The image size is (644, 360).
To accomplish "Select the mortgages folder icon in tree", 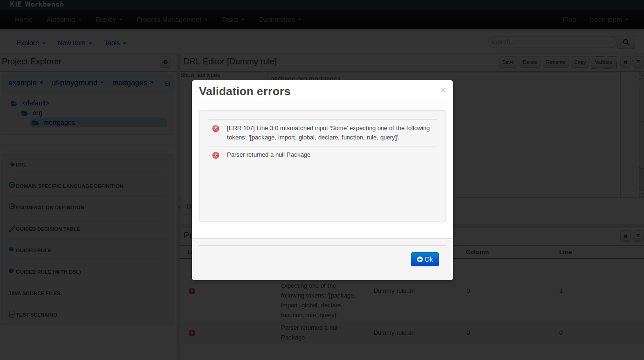I will (x=35, y=123).
